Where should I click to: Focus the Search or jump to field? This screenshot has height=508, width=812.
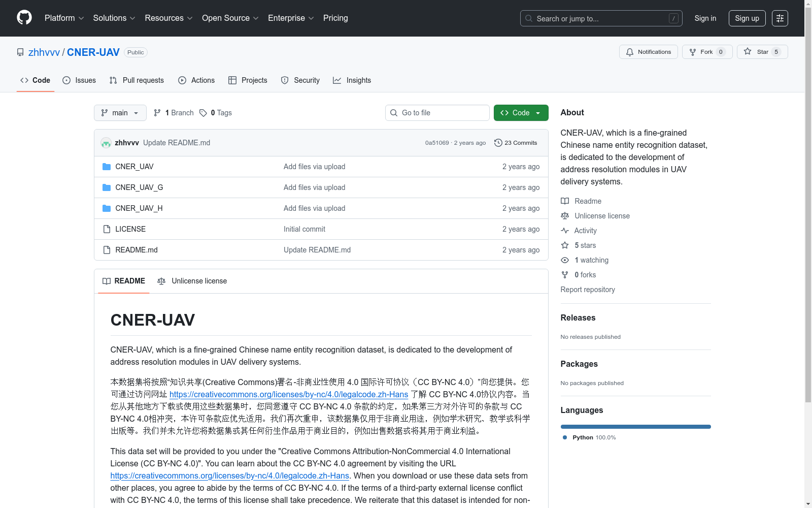point(601,18)
